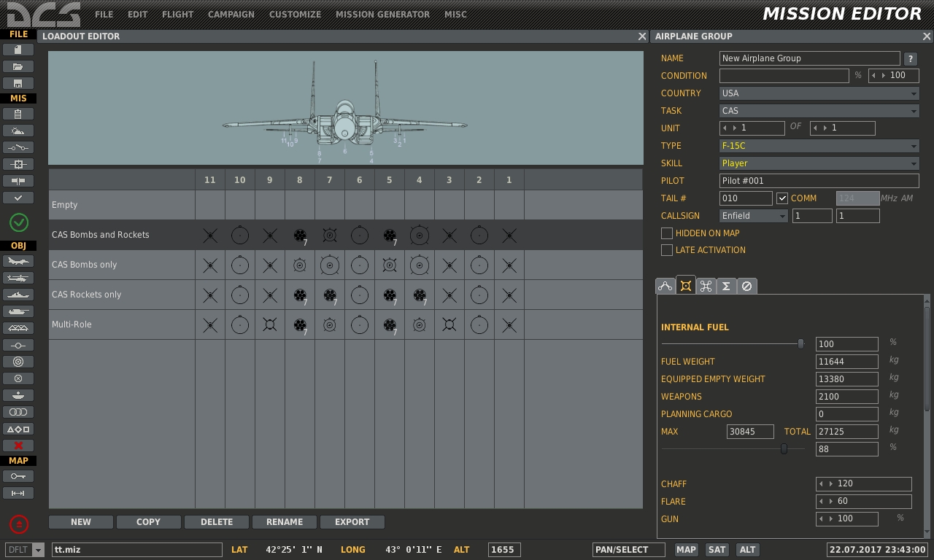Expand the TASK dropdown showing CAS
Screen dimensions: 934x560
point(819,111)
